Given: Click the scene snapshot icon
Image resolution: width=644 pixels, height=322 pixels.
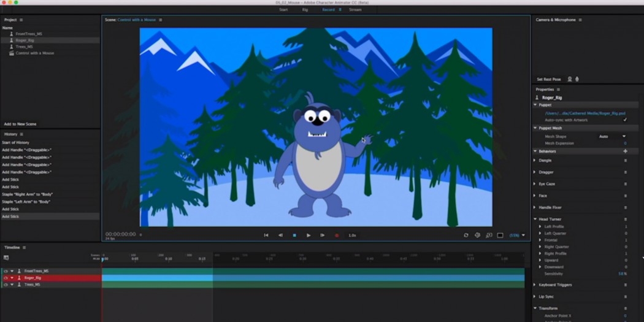Looking at the screenshot, I should pyautogui.click(x=489, y=236).
